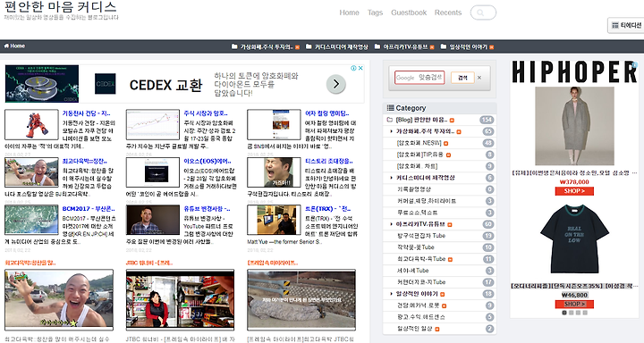The image size is (644, 343).
Task: Expand the 커디스미디어 제작영상 sidebar category
Action: [x=425, y=178]
